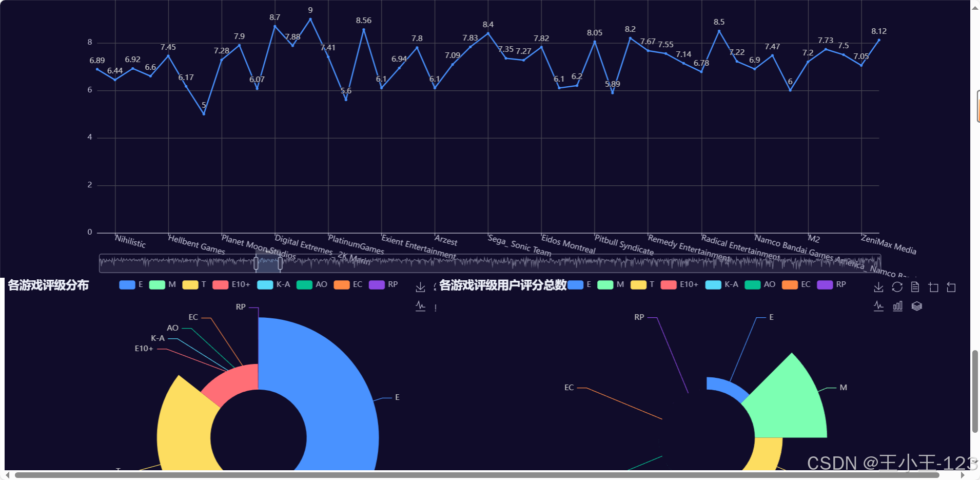Switch left chart to line view
Image resolution: width=980 pixels, height=480 pixels.
[x=420, y=306]
